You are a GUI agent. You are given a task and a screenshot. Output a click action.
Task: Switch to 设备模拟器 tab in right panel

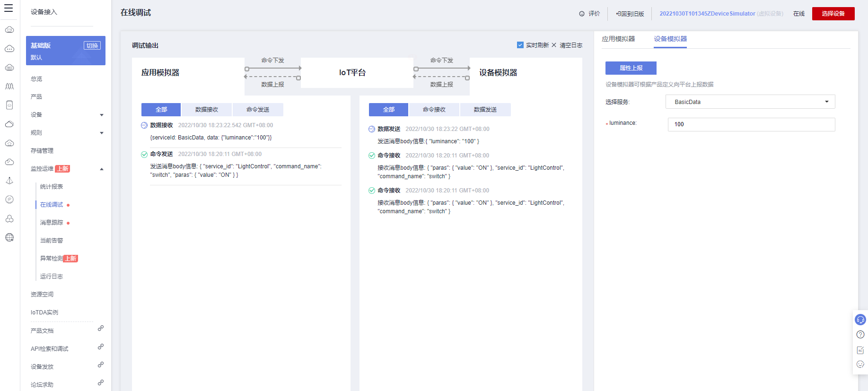tap(670, 39)
